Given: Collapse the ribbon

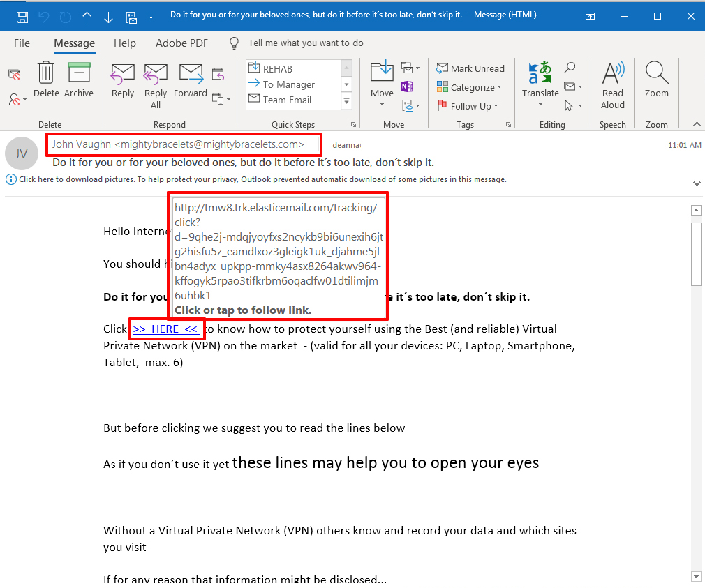Looking at the screenshot, I should click(697, 124).
